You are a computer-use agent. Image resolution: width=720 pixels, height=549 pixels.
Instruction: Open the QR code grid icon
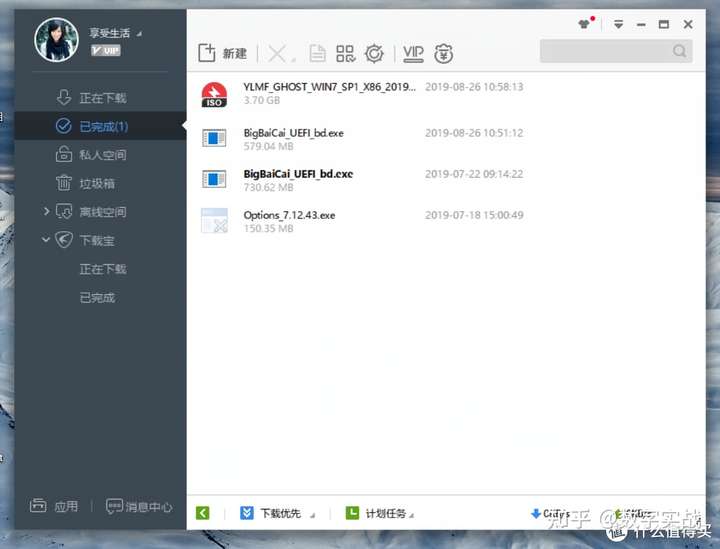(345, 53)
